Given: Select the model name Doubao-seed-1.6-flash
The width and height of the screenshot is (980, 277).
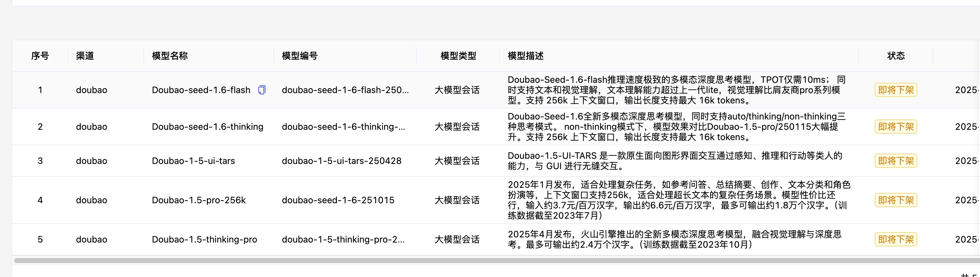Looking at the screenshot, I should click(x=201, y=90).
